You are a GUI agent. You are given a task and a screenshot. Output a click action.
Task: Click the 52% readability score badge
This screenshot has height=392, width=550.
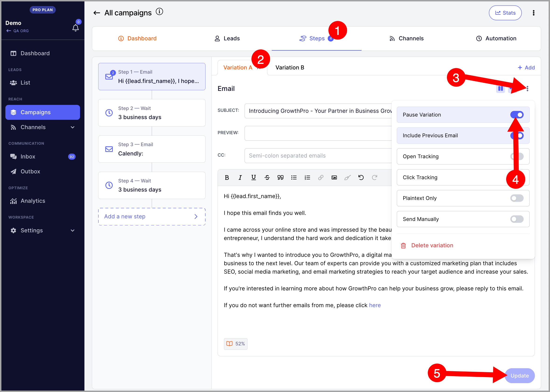tap(236, 344)
